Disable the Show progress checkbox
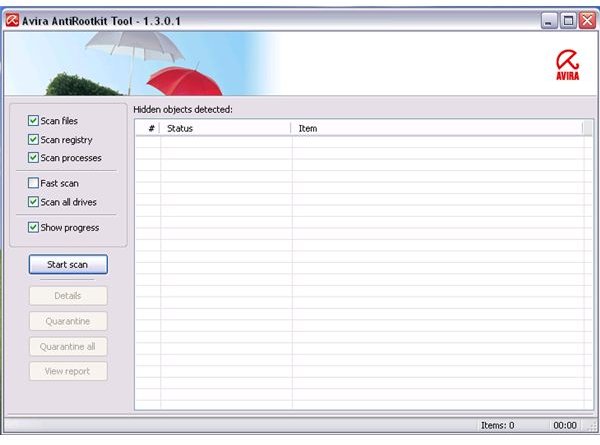 pos(33,227)
